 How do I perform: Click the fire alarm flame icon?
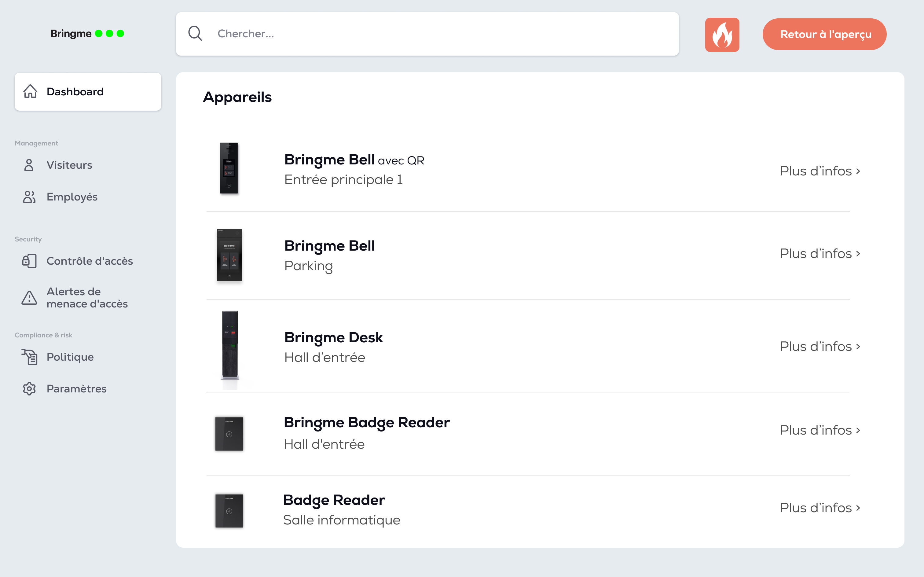pyautogui.click(x=722, y=34)
